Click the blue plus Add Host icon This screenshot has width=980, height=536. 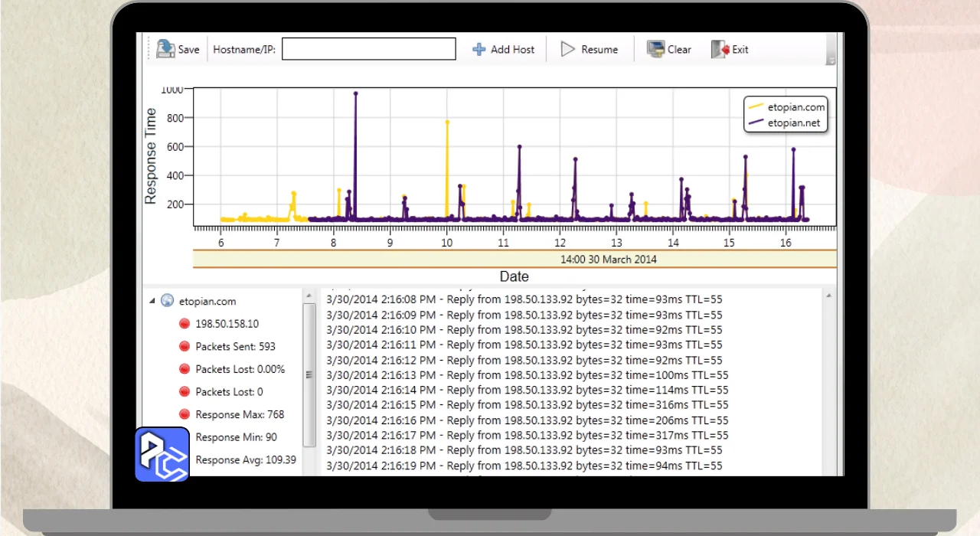pyautogui.click(x=479, y=49)
